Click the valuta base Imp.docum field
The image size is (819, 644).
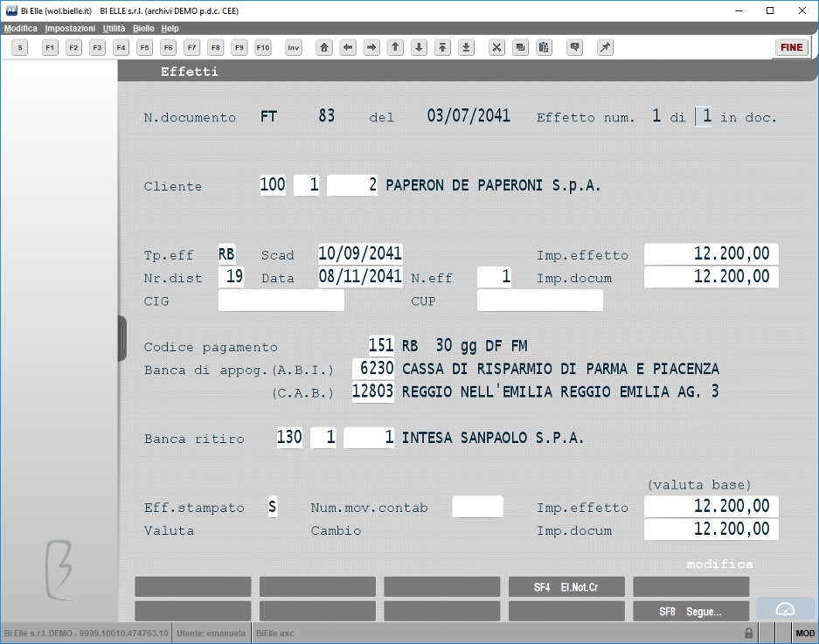(711, 529)
